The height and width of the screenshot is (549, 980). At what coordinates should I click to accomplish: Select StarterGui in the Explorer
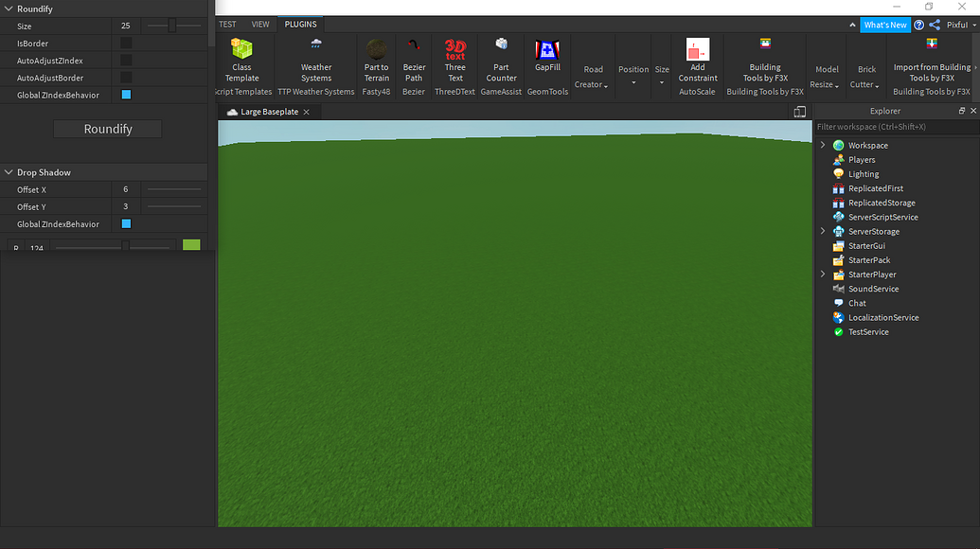pyautogui.click(x=866, y=246)
